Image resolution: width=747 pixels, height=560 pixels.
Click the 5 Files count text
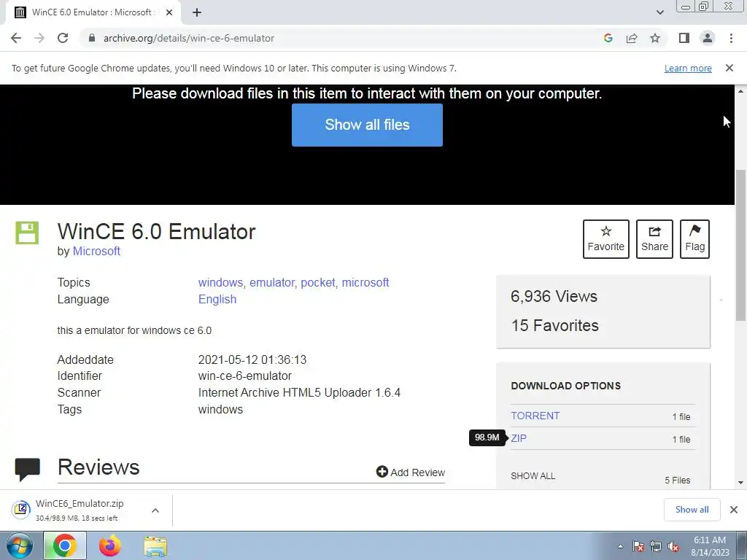[x=678, y=480]
